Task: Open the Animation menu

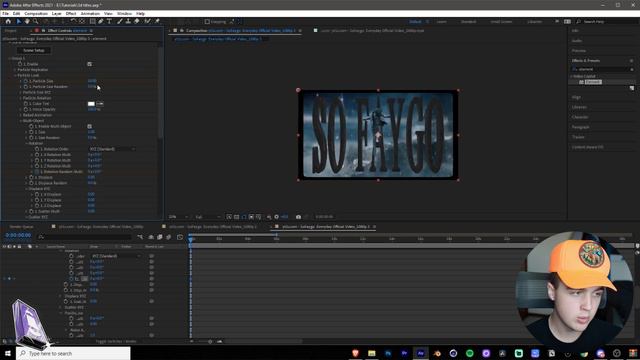Action: [x=90, y=13]
